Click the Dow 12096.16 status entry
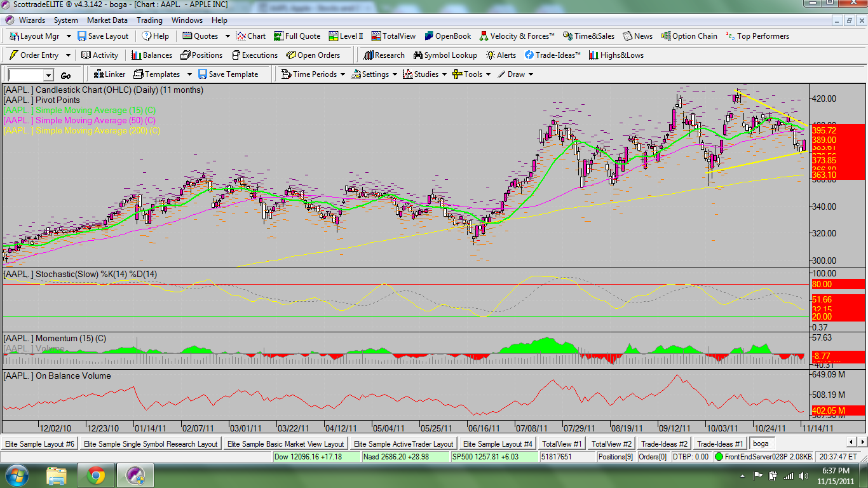 tap(316, 457)
